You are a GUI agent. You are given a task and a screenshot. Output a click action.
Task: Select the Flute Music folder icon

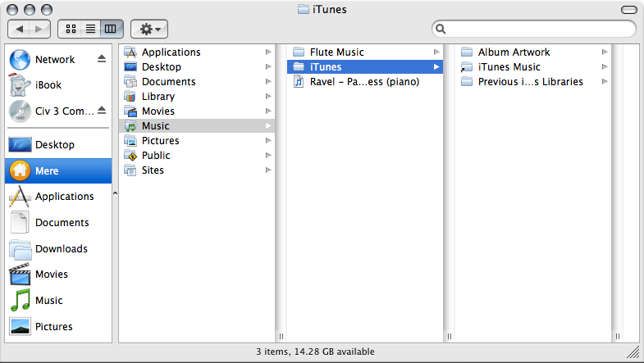tap(299, 52)
